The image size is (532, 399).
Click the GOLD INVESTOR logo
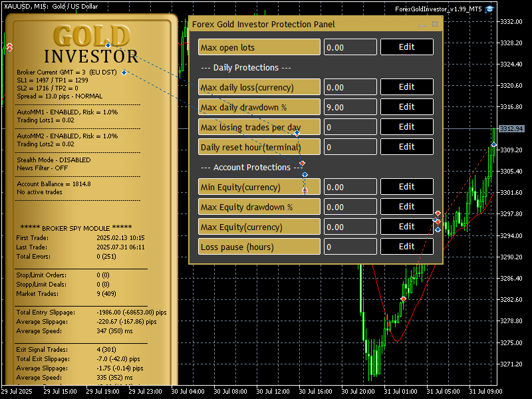point(91,47)
